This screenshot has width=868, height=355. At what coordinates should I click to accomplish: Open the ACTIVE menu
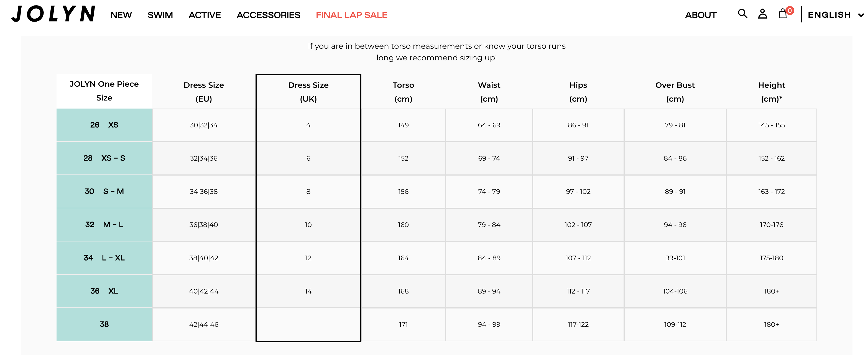pos(205,15)
